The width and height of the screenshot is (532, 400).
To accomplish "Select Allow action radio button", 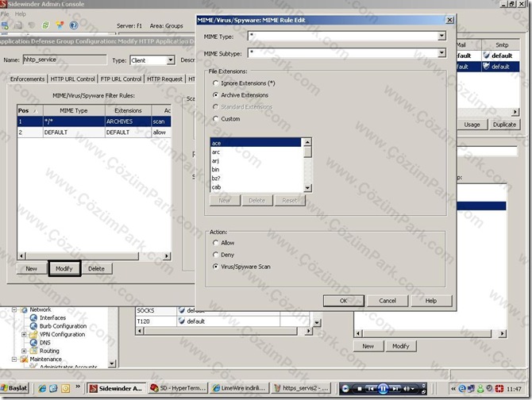I will coord(215,243).
